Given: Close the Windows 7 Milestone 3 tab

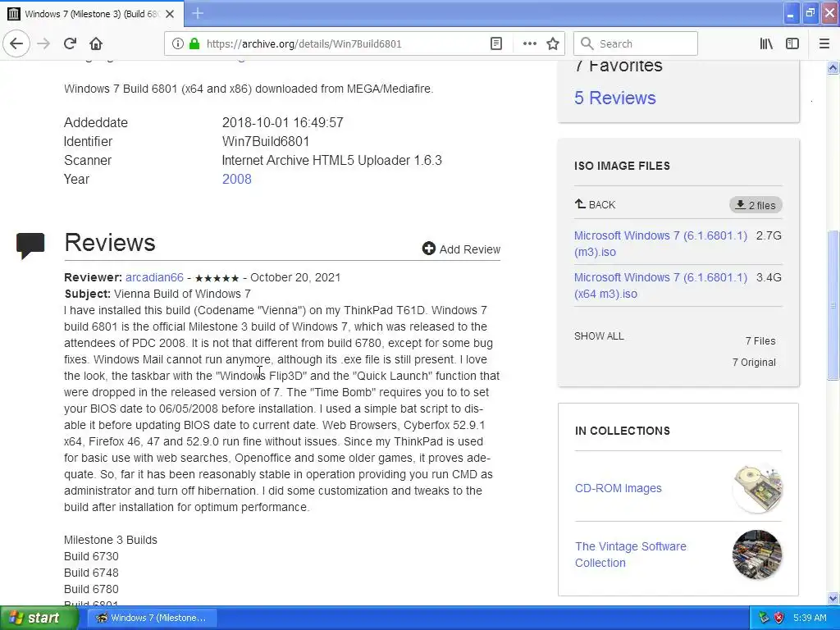Looking at the screenshot, I should (x=170, y=14).
